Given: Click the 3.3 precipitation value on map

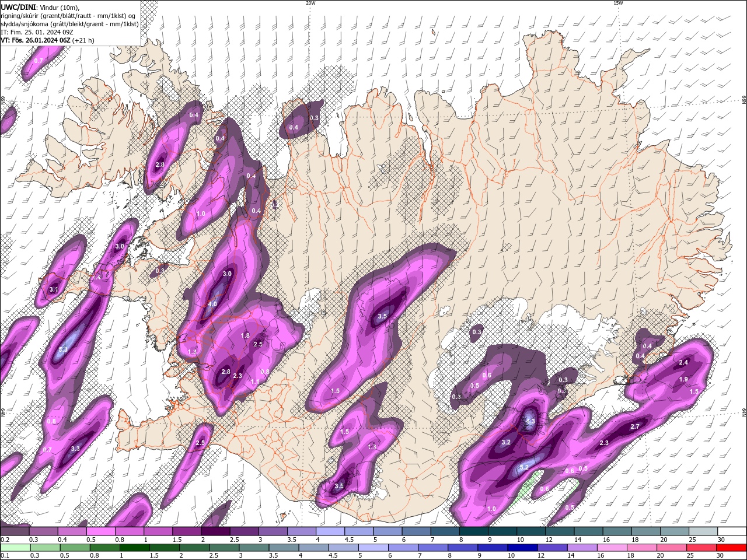Looking at the screenshot, I should tap(75, 449).
